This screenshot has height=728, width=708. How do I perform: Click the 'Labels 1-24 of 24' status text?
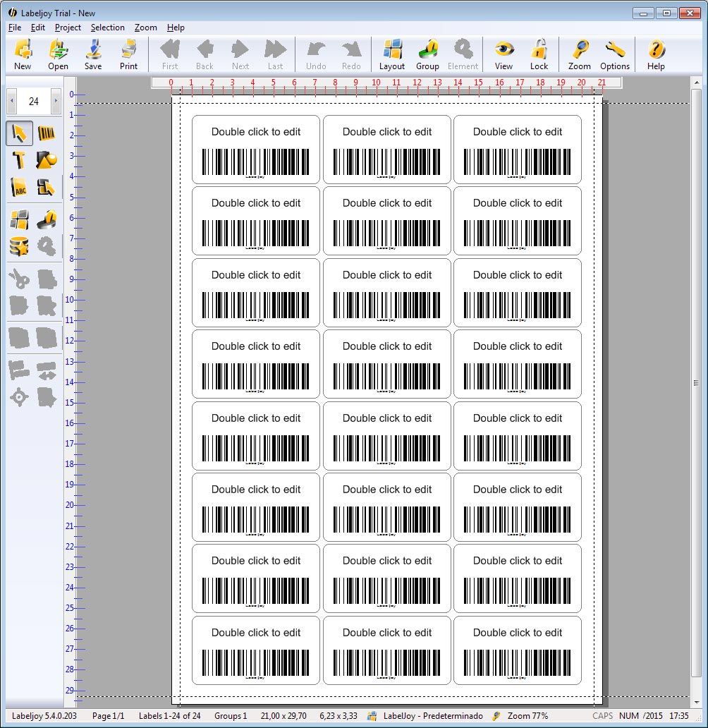(x=169, y=716)
